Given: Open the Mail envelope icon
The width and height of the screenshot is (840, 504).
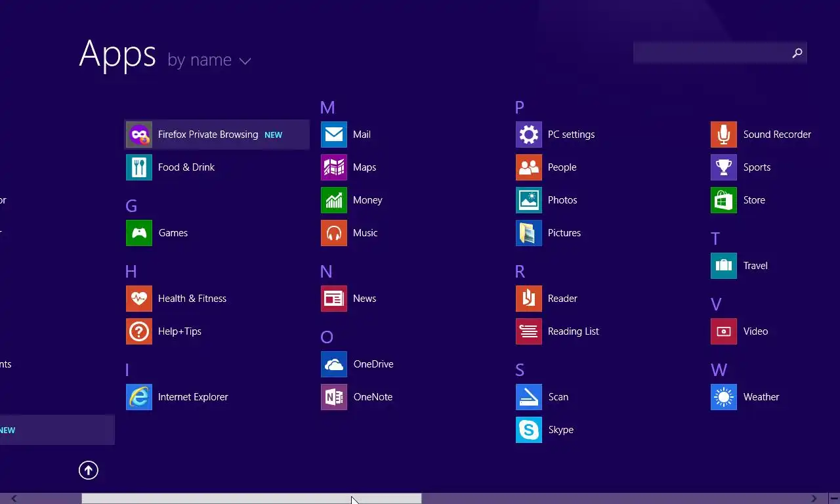Looking at the screenshot, I should click(334, 135).
